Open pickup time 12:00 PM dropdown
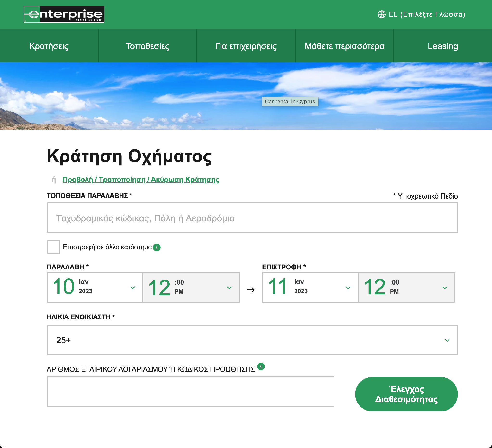 [191, 288]
